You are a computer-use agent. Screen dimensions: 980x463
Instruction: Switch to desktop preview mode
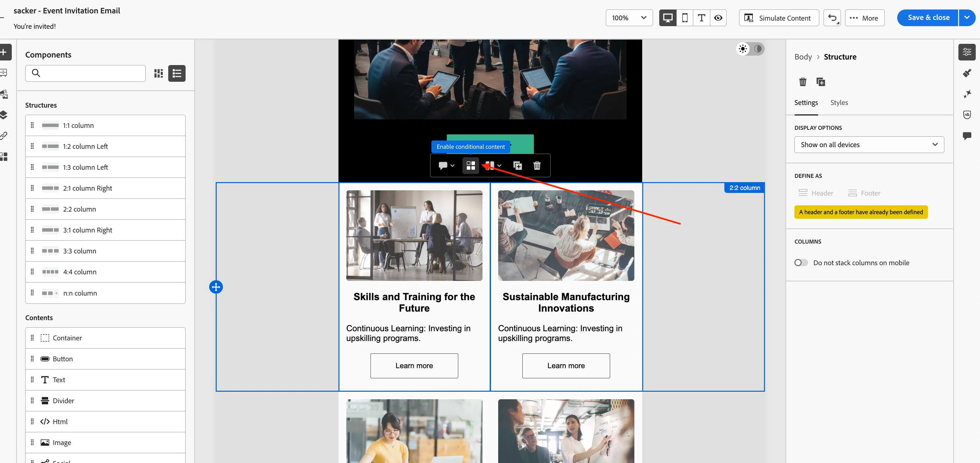click(668, 18)
